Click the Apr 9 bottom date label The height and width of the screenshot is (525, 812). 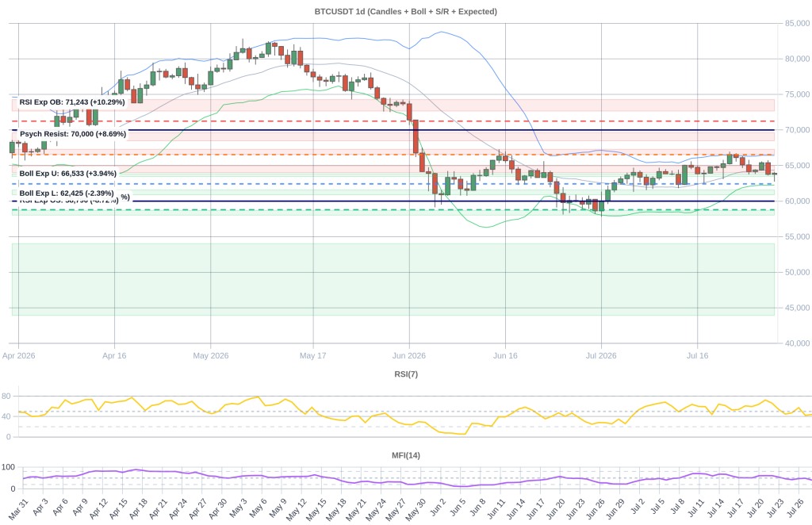coord(80,508)
